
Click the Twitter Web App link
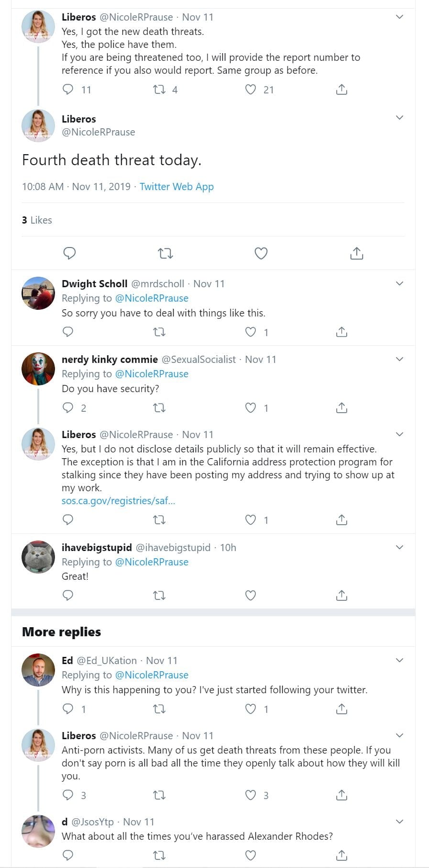176,187
